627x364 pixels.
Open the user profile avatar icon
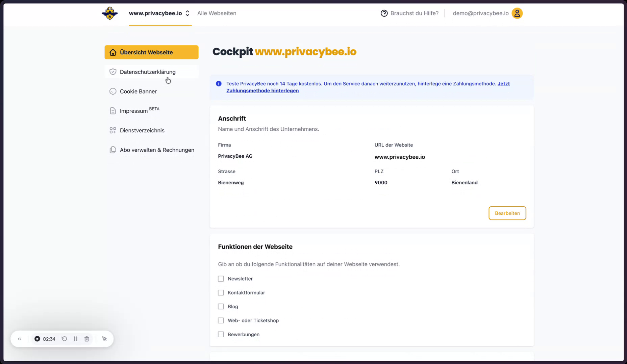click(x=517, y=13)
